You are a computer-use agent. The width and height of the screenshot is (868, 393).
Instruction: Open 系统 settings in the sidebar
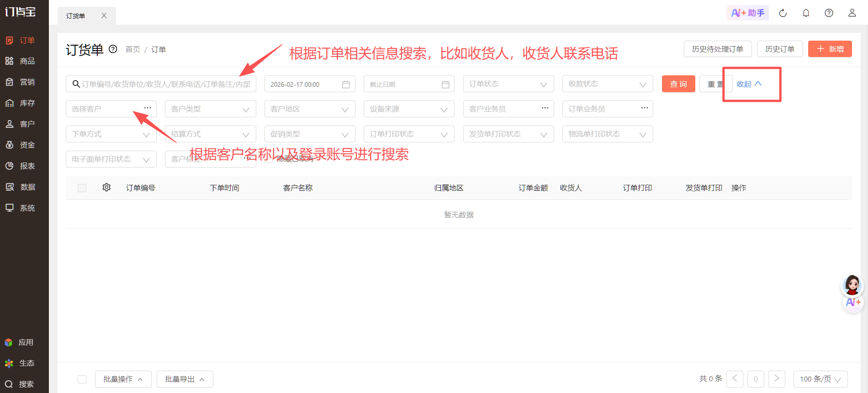pyautogui.click(x=21, y=208)
